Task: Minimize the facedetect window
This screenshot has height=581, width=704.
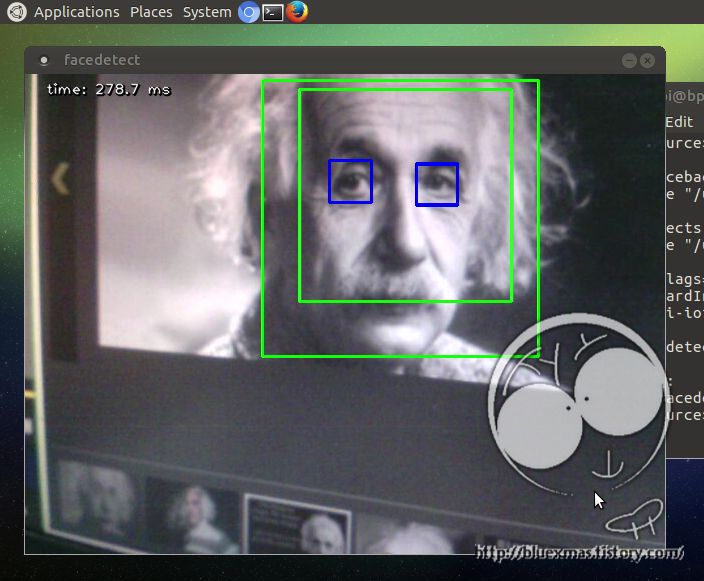Action: [x=629, y=61]
